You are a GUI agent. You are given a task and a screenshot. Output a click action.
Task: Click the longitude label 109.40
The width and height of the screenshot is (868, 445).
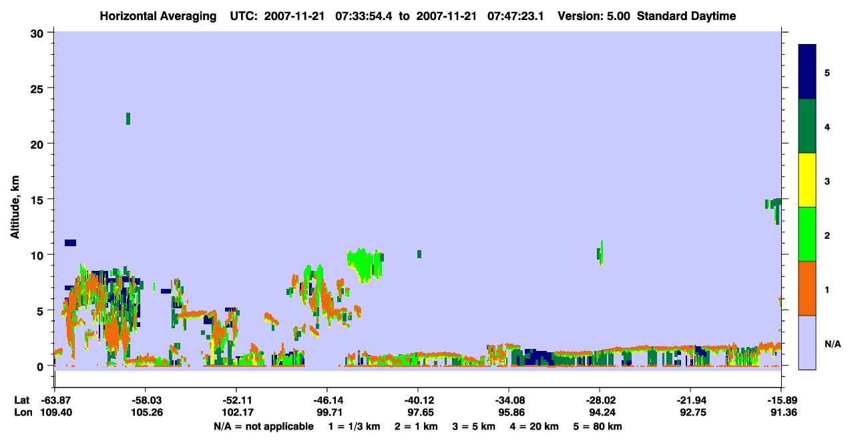point(55,412)
